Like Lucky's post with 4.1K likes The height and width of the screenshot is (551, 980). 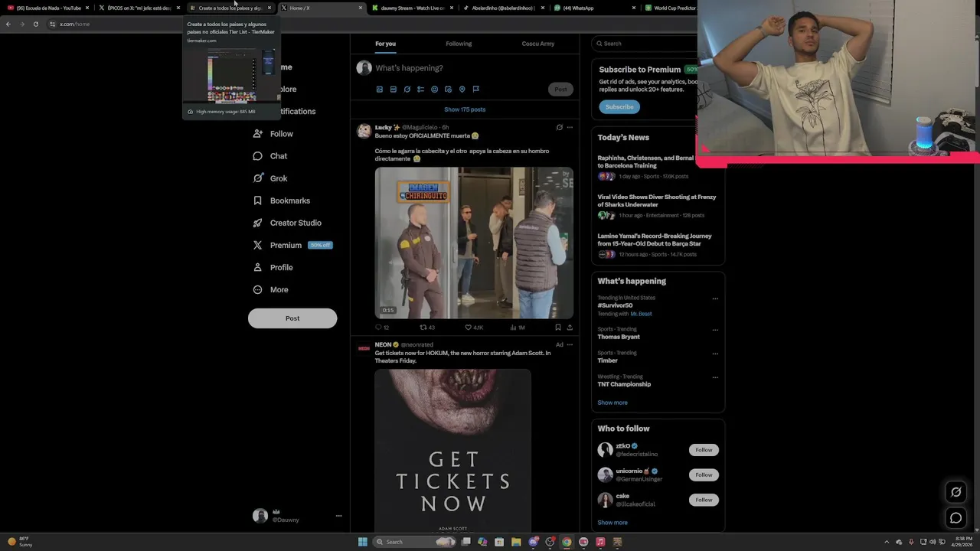click(x=474, y=328)
